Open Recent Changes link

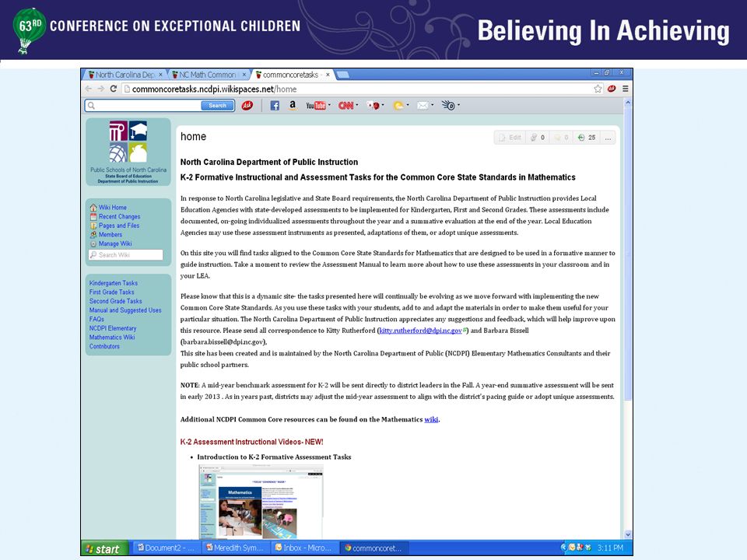pos(119,217)
